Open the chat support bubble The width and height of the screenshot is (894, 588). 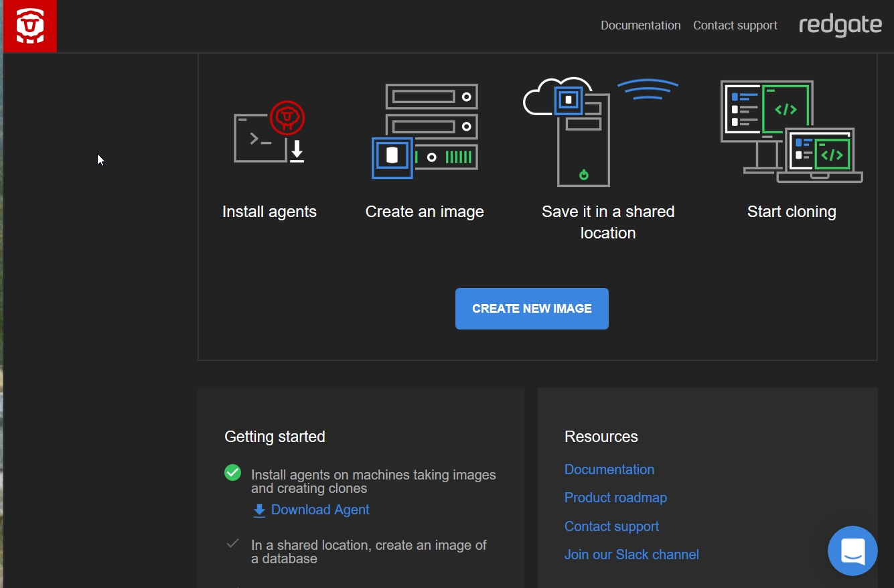point(852,550)
